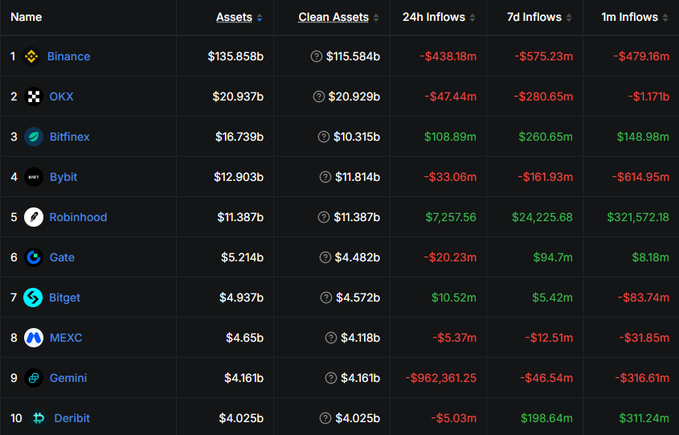
Task: Click Robinhood 24h inflow $7,257.56
Action: pyautogui.click(x=451, y=217)
